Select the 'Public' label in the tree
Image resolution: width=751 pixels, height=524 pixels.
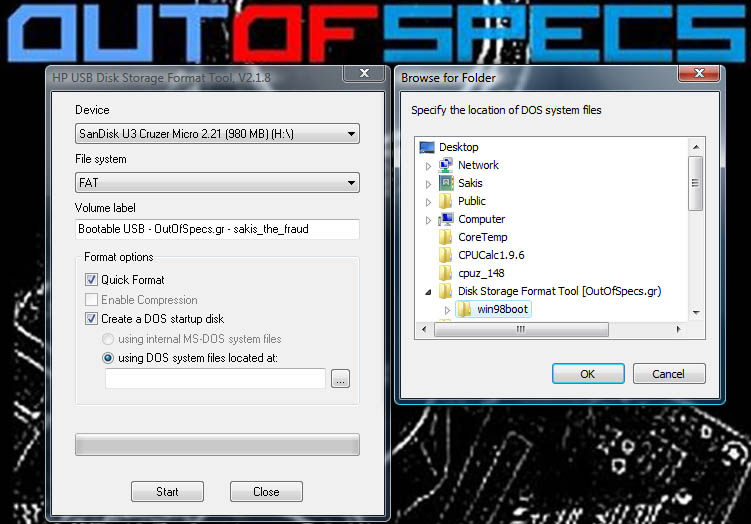click(472, 201)
